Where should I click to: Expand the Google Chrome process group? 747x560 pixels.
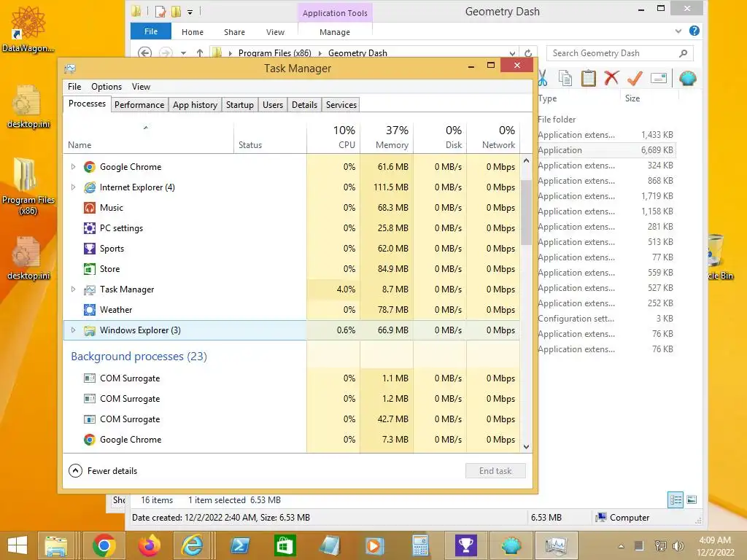tap(73, 167)
